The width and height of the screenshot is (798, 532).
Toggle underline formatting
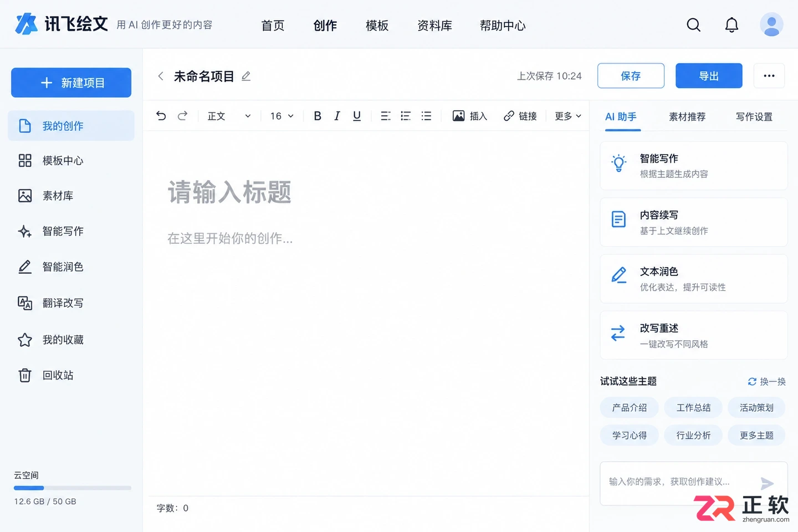(x=357, y=116)
